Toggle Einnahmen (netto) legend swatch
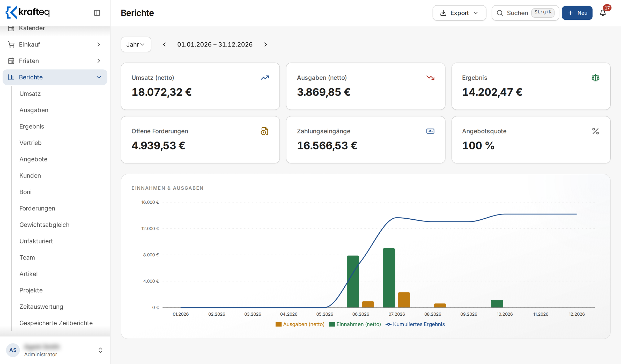 pyautogui.click(x=332, y=324)
